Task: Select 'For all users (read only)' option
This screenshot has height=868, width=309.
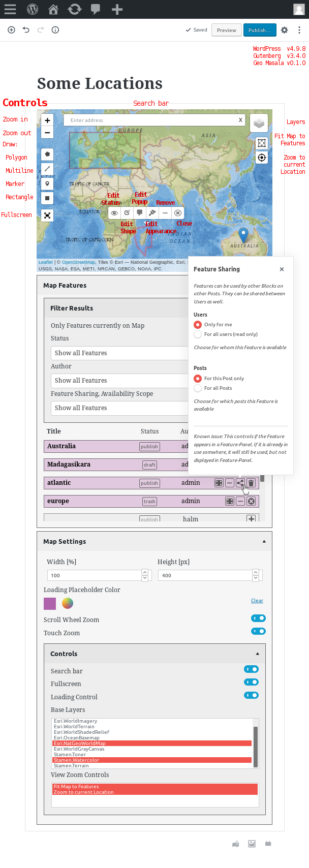Action: pyautogui.click(x=198, y=334)
